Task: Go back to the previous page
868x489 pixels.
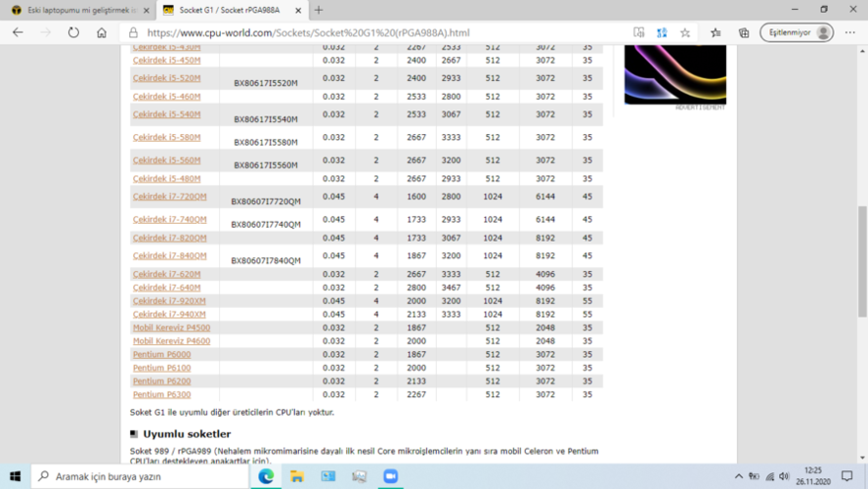Action: tap(18, 32)
